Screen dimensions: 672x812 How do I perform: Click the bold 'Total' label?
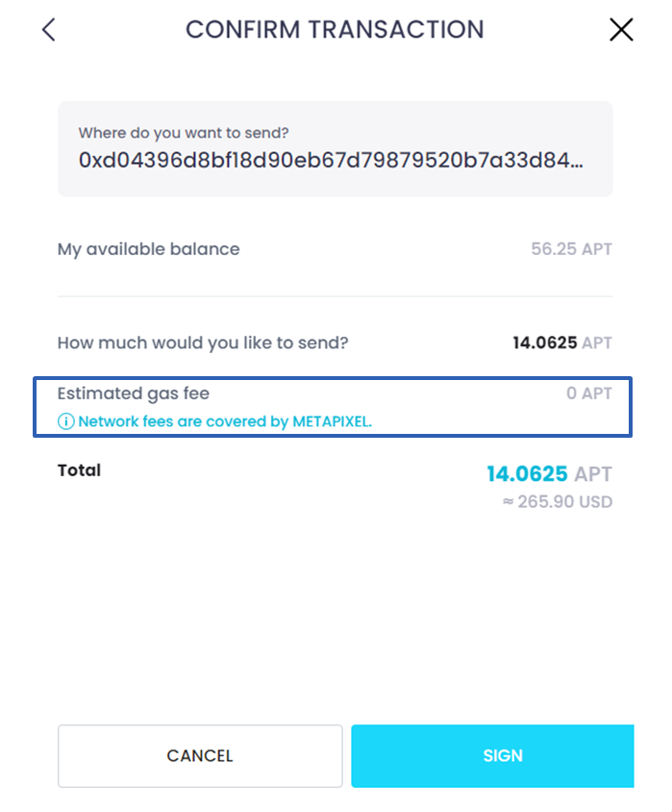[x=79, y=470]
